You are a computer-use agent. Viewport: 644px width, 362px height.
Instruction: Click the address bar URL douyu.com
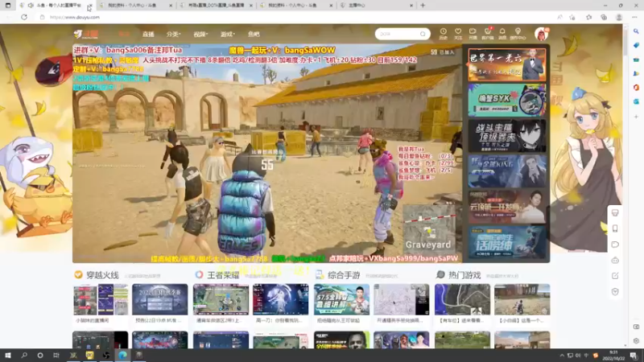pos(75,17)
